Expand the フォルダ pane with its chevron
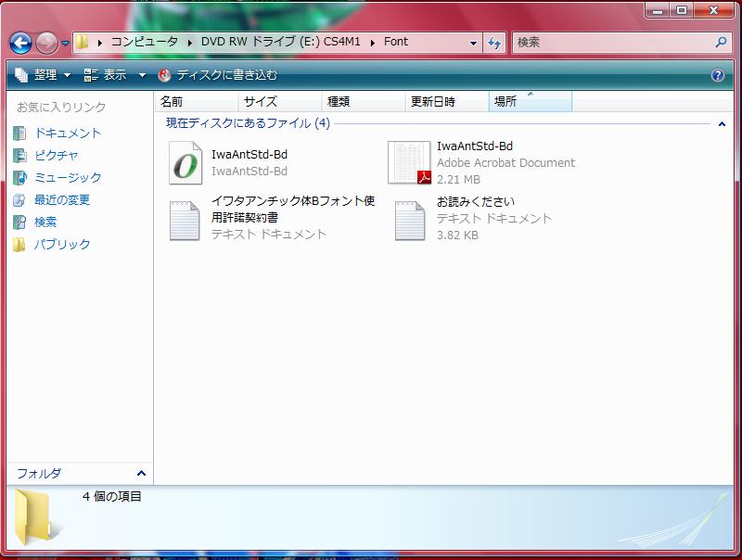This screenshot has width=742, height=560. click(x=141, y=473)
